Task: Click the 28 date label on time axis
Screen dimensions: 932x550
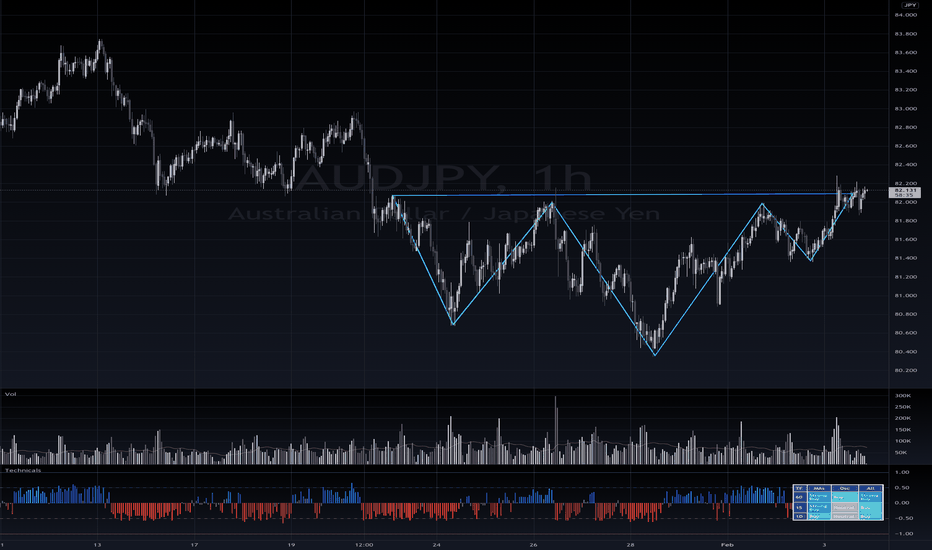Action: [x=630, y=545]
